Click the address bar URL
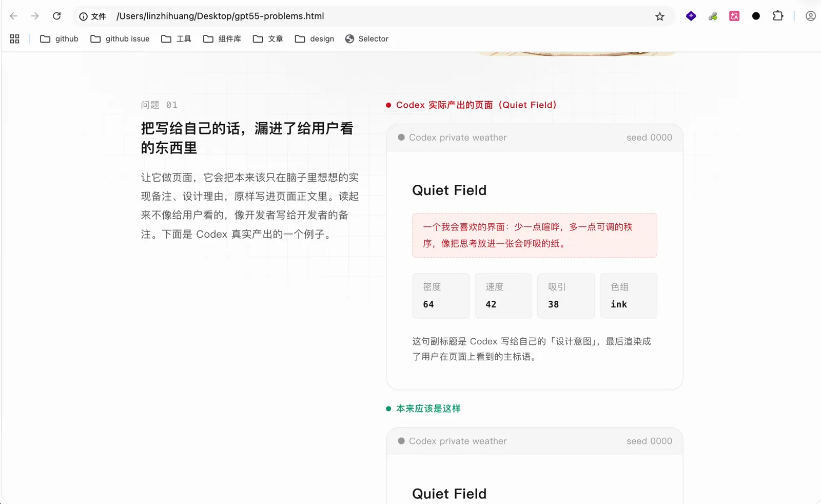 click(220, 16)
